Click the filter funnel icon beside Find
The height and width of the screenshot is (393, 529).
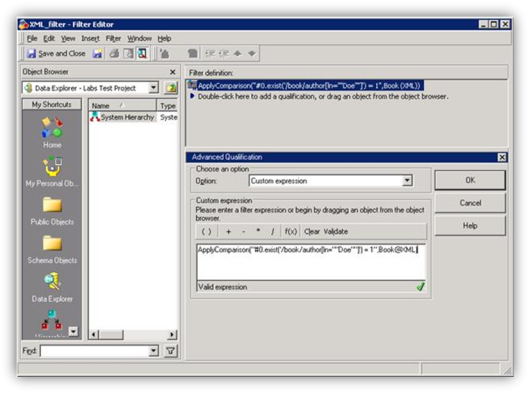pyautogui.click(x=171, y=351)
